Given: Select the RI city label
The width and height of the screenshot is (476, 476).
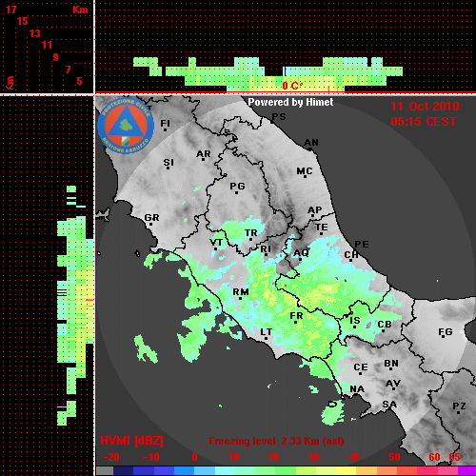Looking at the screenshot, I should [266, 249].
